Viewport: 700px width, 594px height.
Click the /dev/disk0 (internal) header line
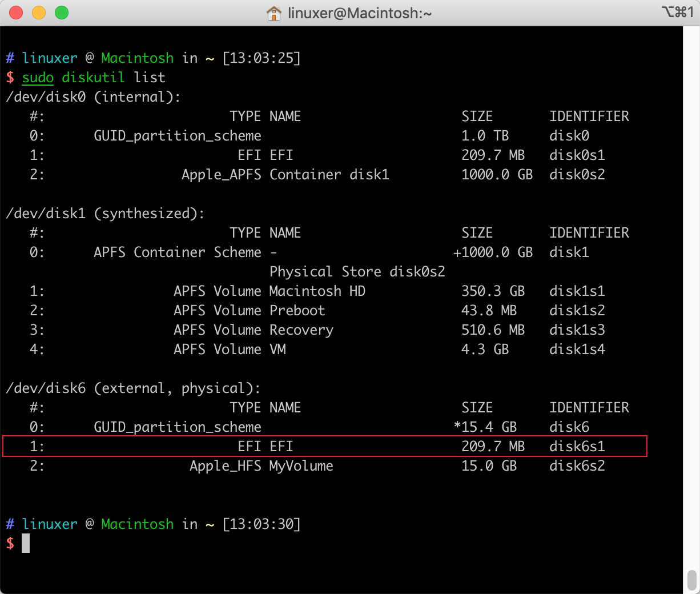tap(93, 97)
